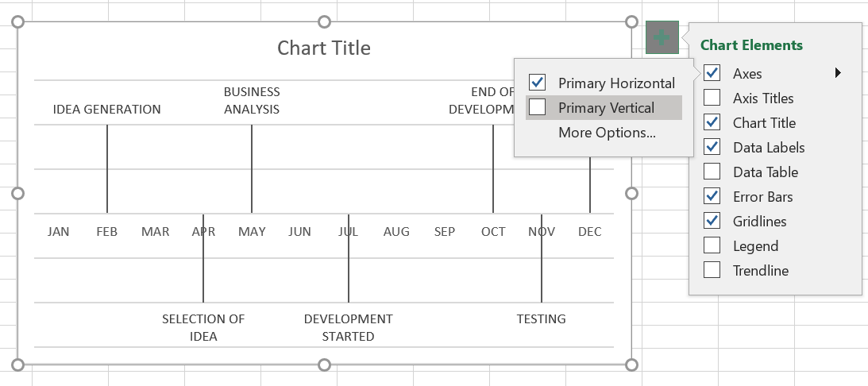
Task: Click the green Chart Elements plus button
Action: coord(662,37)
